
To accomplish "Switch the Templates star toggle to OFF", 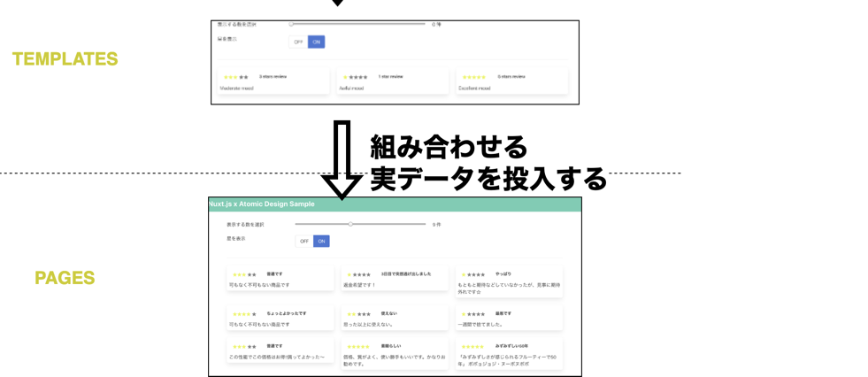I will pos(298,42).
